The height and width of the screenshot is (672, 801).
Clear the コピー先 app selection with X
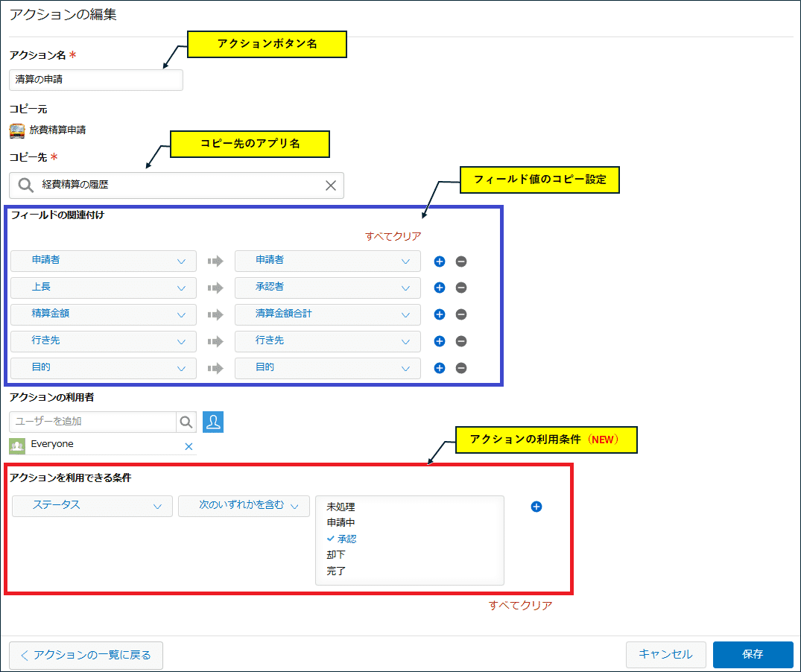click(331, 186)
